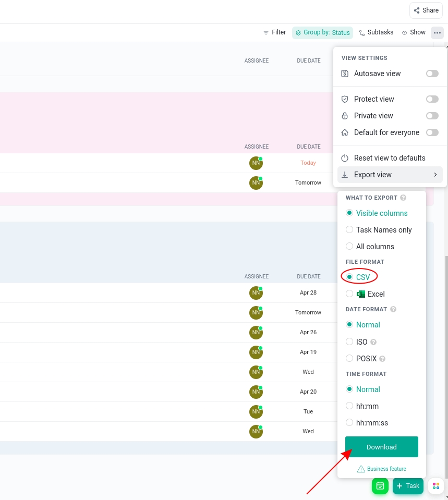Open the app grid icon in bottom corner
This screenshot has height=500, width=448.
[436, 485]
